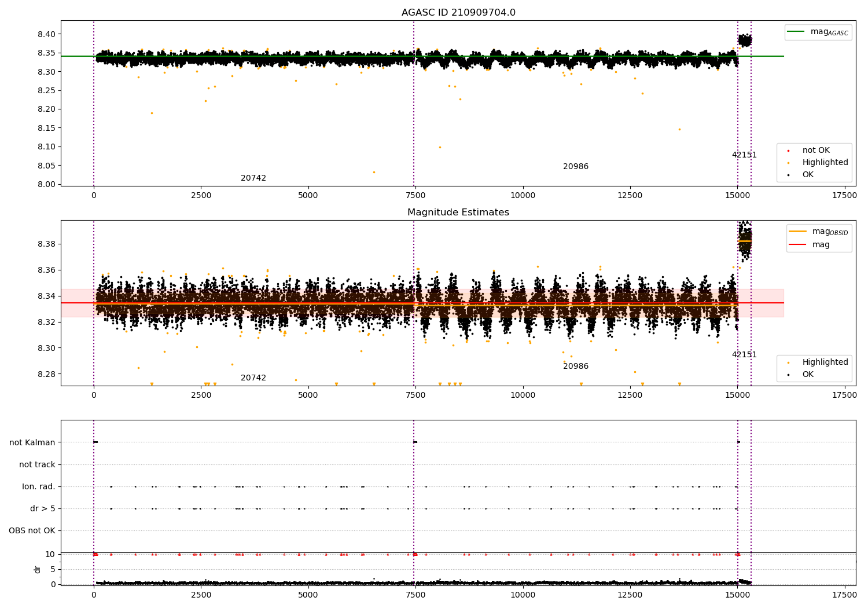Click the 42151 label in top plot
This screenshot has width=868, height=608.
coord(744,155)
